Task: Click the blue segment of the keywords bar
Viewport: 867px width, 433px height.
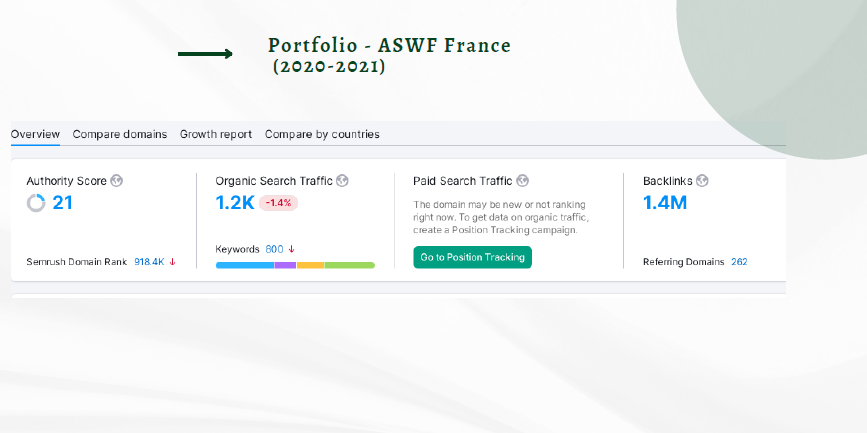Action: click(x=244, y=265)
